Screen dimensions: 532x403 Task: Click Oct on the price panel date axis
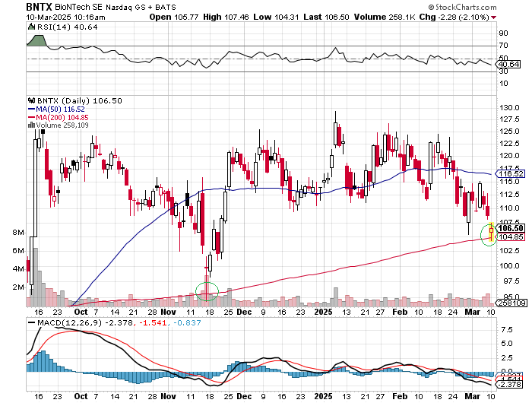(x=81, y=312)
